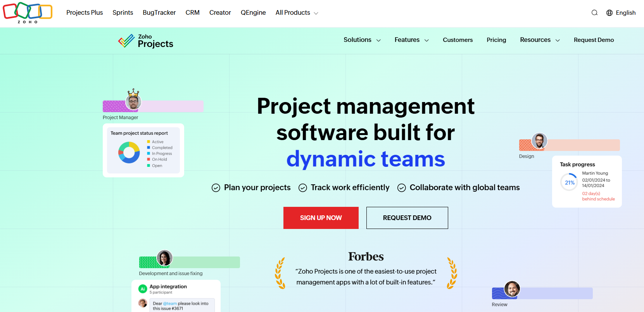Expand the All Products dropdown
Viewport: 644px width, 312px height.
pyautogui.click(x=297, y=13)
